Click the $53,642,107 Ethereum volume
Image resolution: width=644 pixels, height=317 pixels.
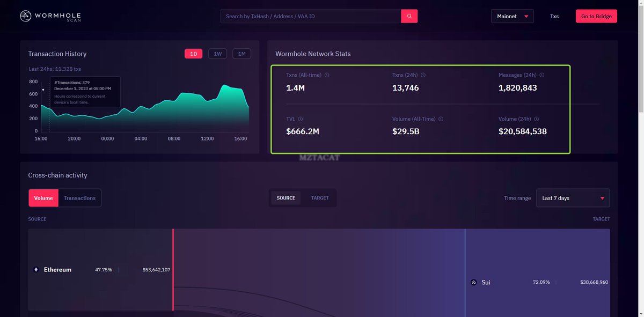[156, 270]
